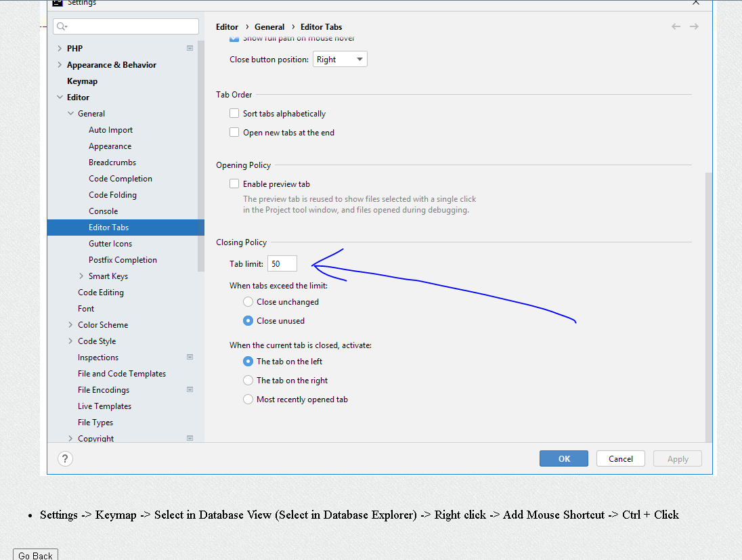The width and height of the screenshot is (742, 560).
Task: Expand the Code Style node
Action: point(71,341)
